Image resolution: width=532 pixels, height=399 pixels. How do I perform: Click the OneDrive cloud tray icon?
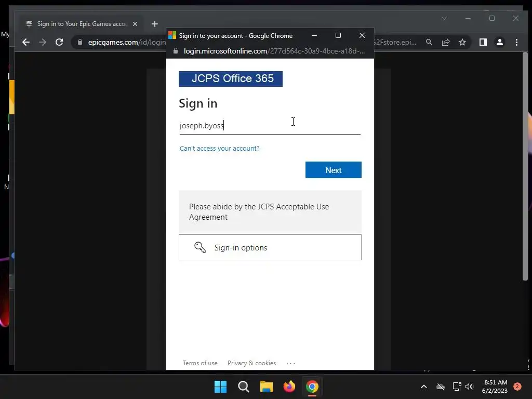click(441, 387)
